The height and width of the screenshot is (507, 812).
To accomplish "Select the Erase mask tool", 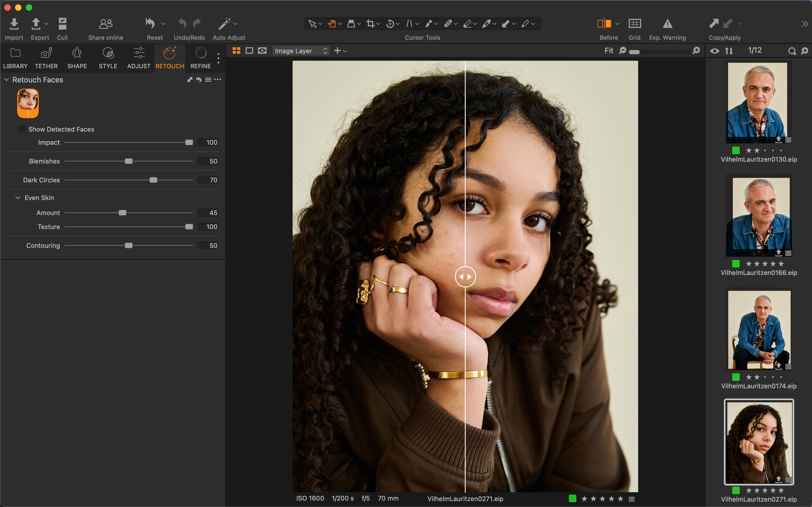I will pos(468,23).
